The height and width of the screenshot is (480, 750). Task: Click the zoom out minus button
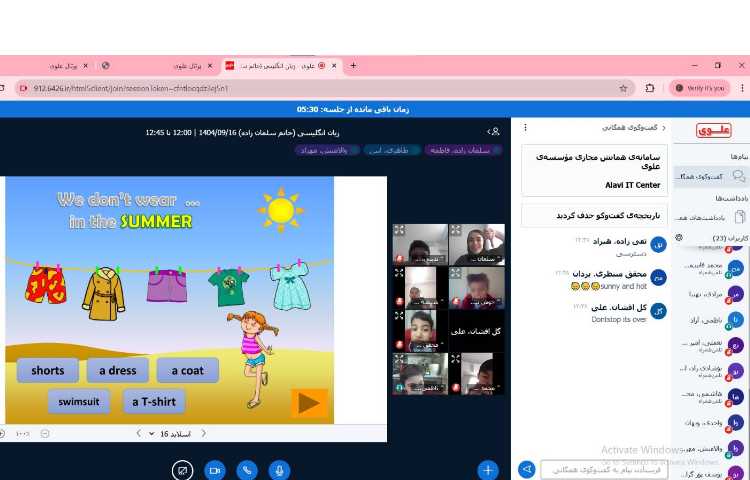[45, 433]
